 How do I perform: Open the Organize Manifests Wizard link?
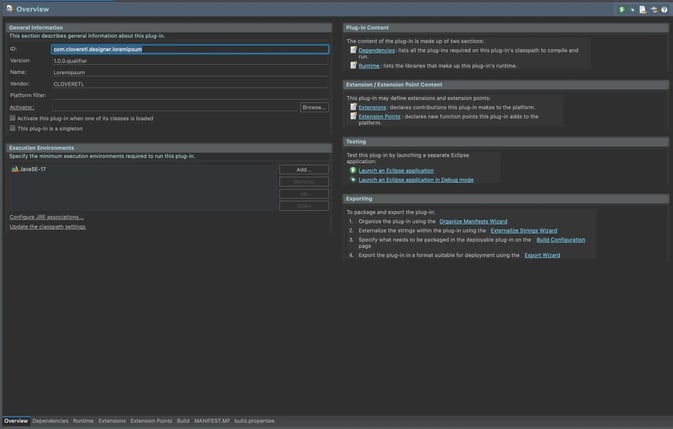pos(473,221)
